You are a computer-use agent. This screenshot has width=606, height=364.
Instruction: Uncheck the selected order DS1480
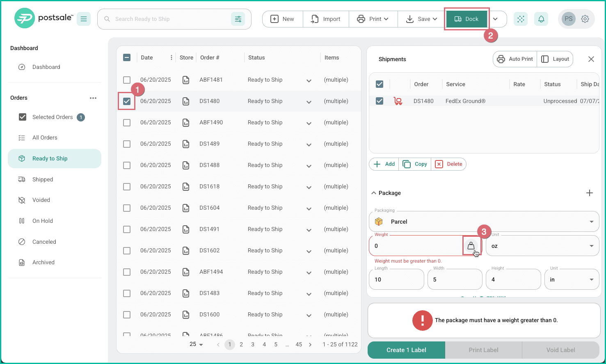point(127,101)
